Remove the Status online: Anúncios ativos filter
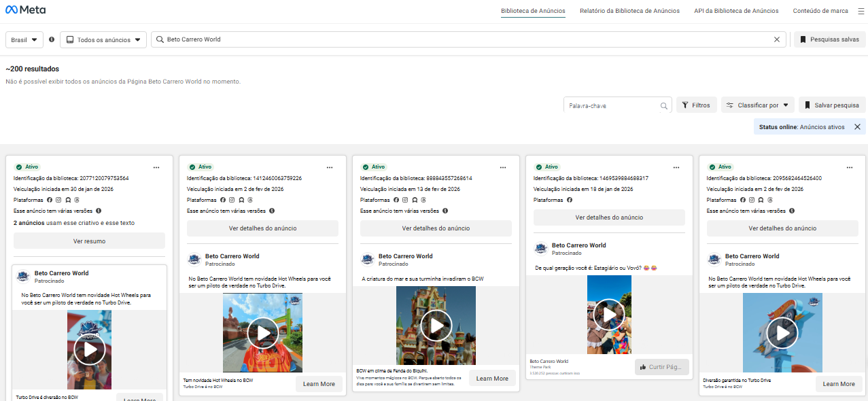The height and width of the screenshot is (401, 868). 857,127
